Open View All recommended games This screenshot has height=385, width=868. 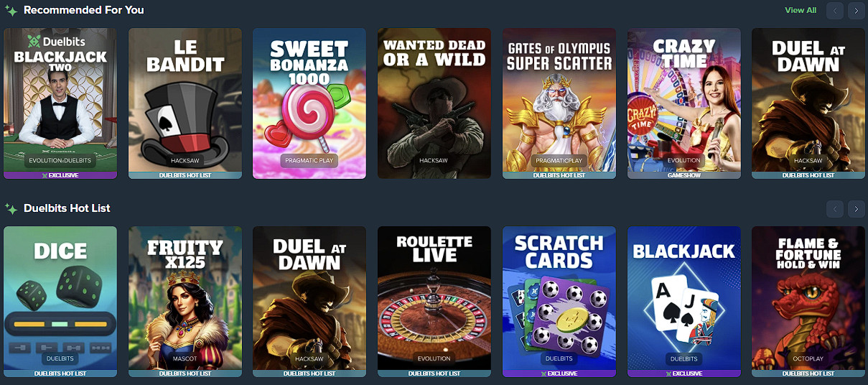[x=801, y=10]
